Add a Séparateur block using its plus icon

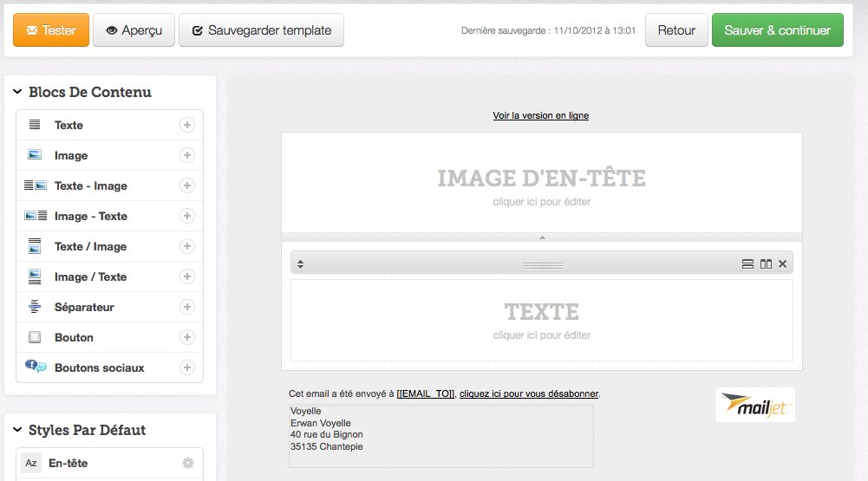[186, 307]
